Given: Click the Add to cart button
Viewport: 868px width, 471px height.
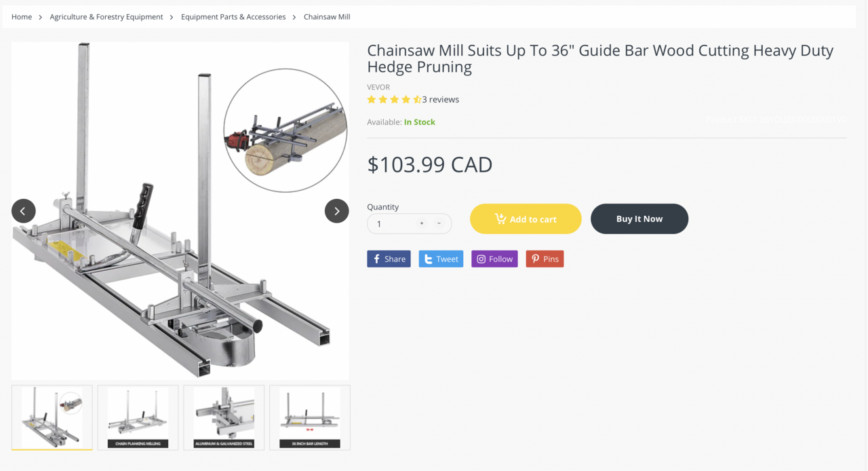Looking at the screenshot, I should 526,219.
